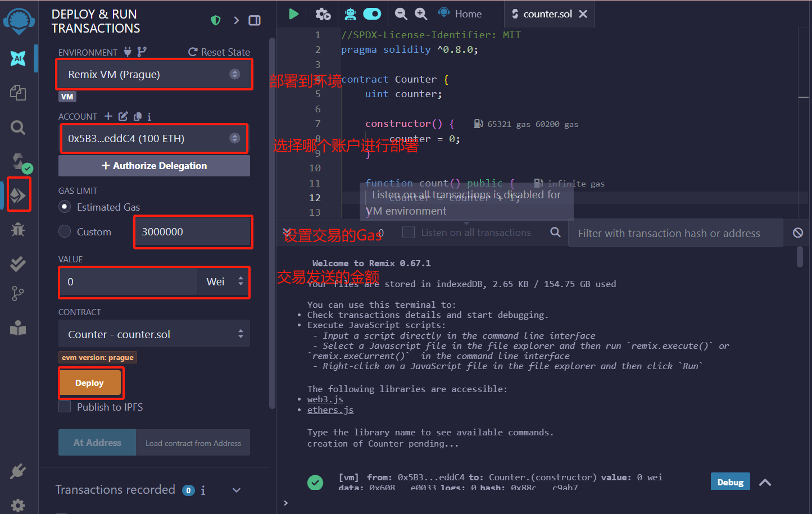
Task: Click the AI robot icon in editor toolbar
Action: [350, 14]
